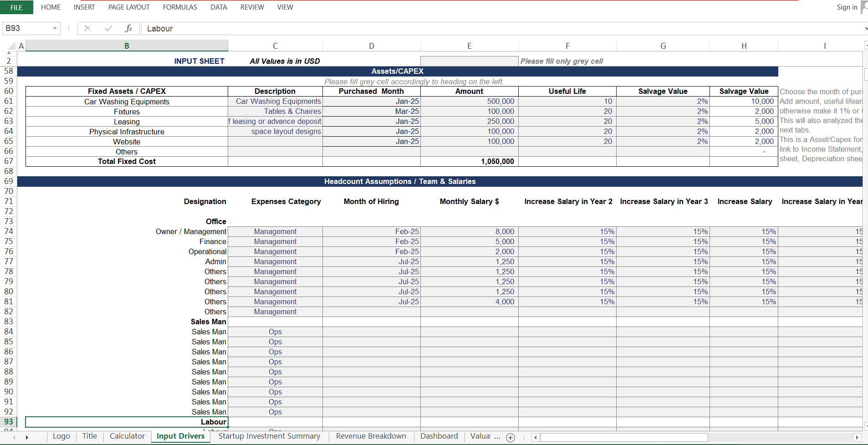Click the horizontal scrollbar thumb

624,437
